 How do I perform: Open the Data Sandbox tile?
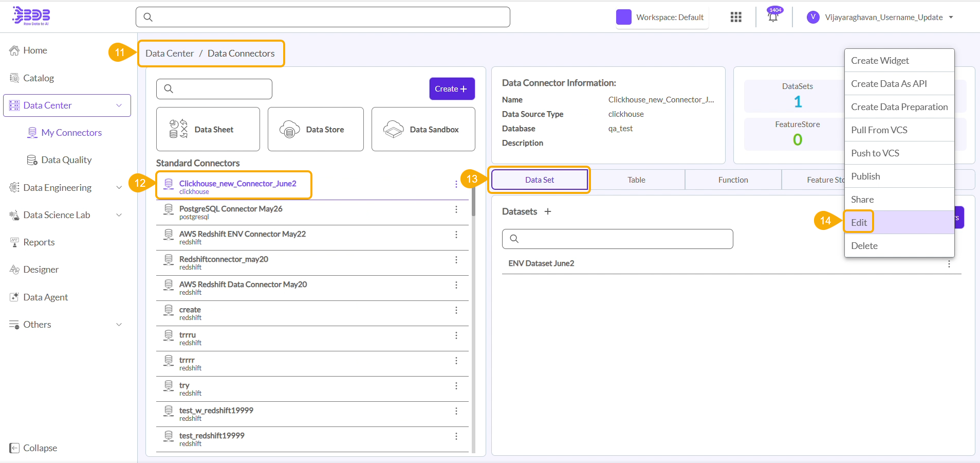[x=423, y=129]
